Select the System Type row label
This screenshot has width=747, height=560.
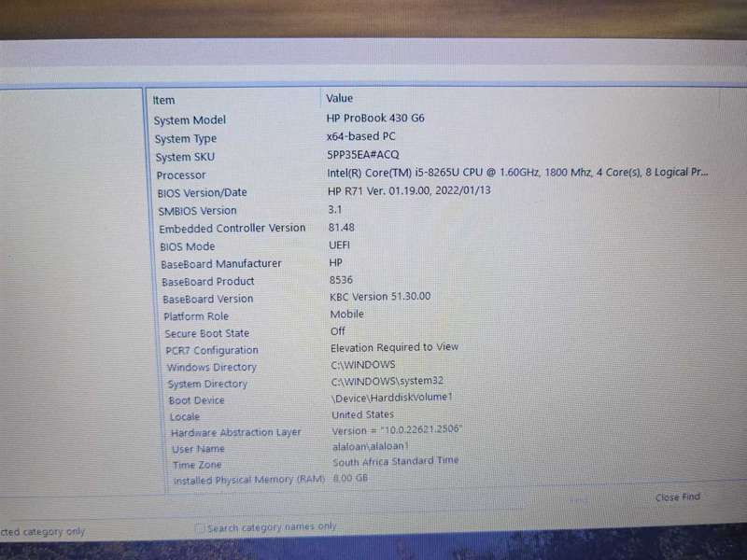[185, 139]
